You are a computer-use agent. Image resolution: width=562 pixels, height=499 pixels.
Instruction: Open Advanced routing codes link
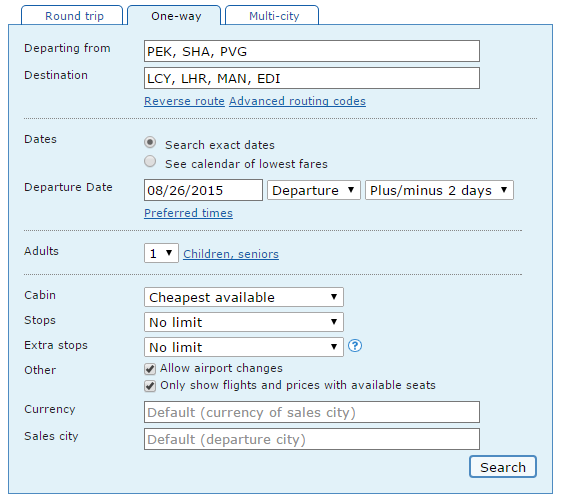(297, 101)
